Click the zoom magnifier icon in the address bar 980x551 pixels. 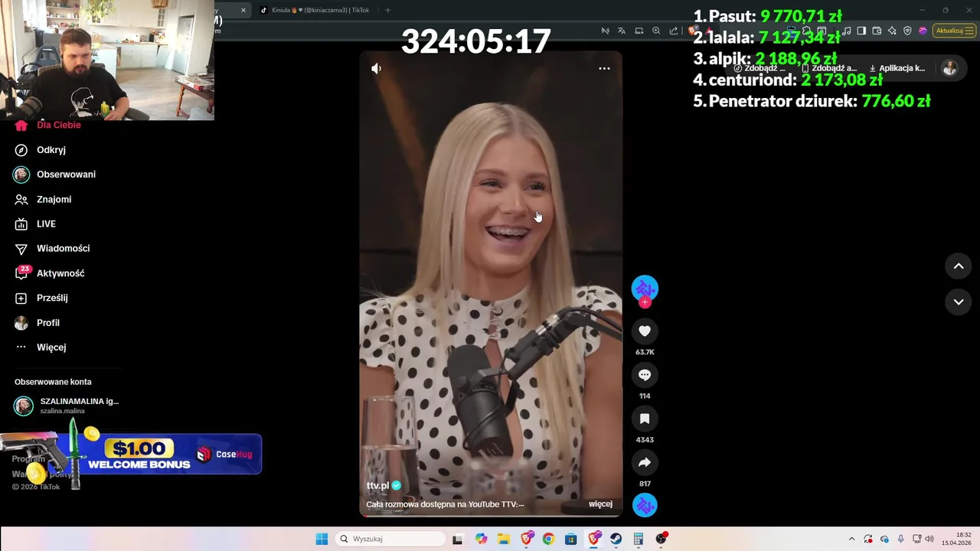click(656, 31)
